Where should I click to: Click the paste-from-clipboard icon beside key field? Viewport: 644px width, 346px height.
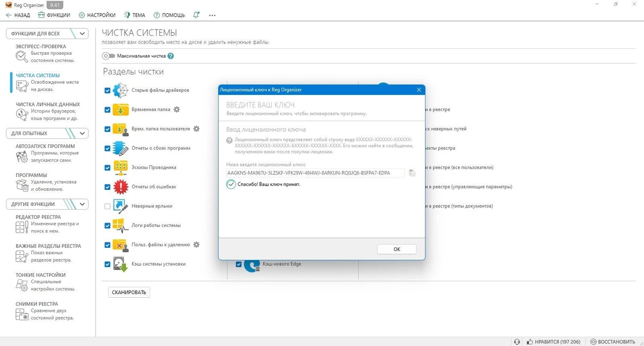[412, 173]
